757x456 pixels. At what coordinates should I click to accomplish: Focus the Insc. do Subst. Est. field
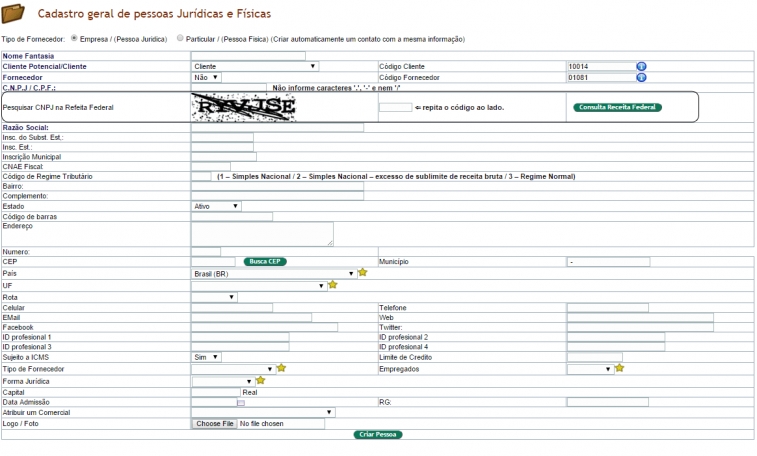point(222,138)
